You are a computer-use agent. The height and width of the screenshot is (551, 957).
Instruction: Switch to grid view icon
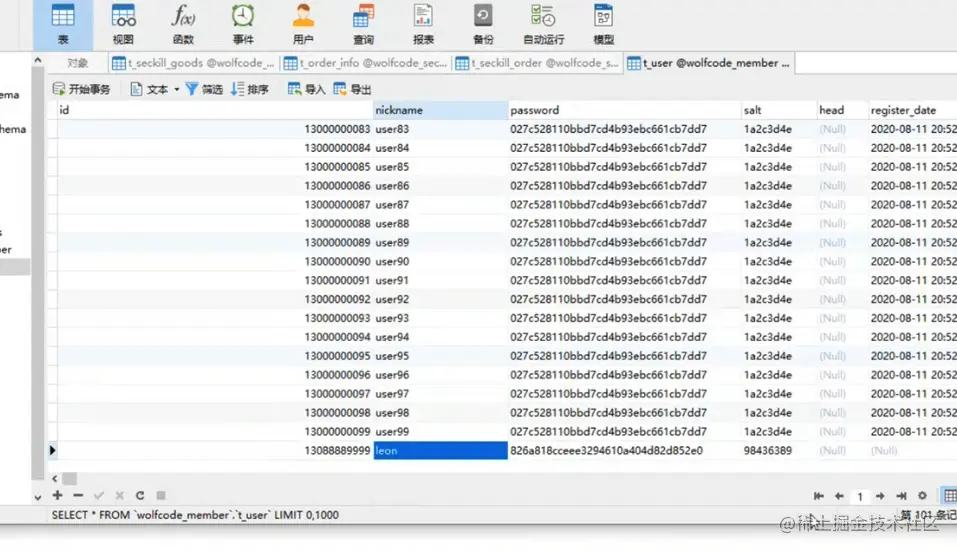coord(950,495)
